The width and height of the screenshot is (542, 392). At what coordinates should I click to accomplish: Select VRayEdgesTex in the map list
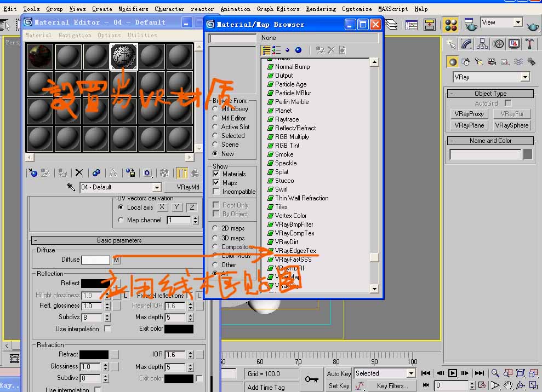295,251
